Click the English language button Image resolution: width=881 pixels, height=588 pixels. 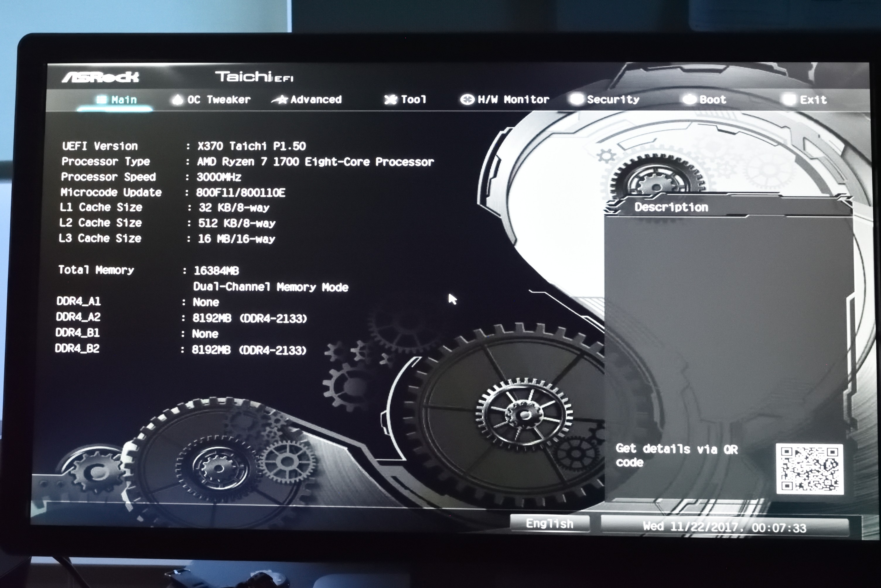[549, 524]
